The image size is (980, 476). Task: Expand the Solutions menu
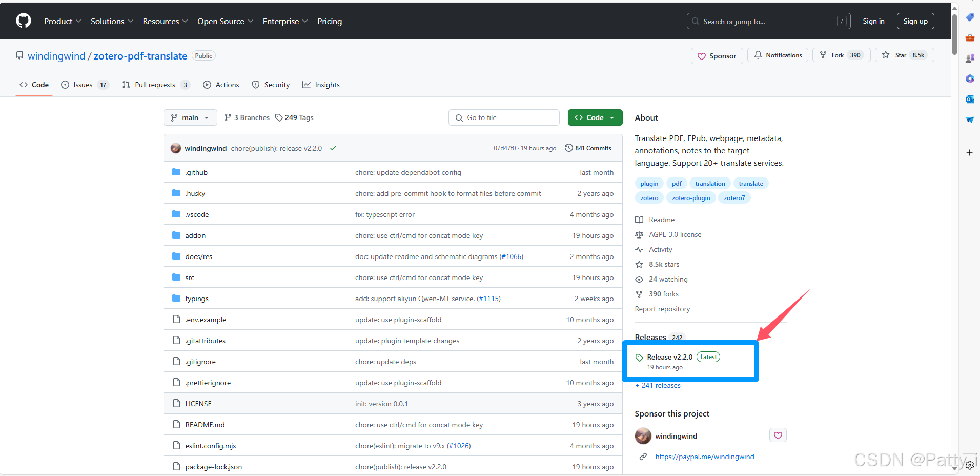[112, 21]
